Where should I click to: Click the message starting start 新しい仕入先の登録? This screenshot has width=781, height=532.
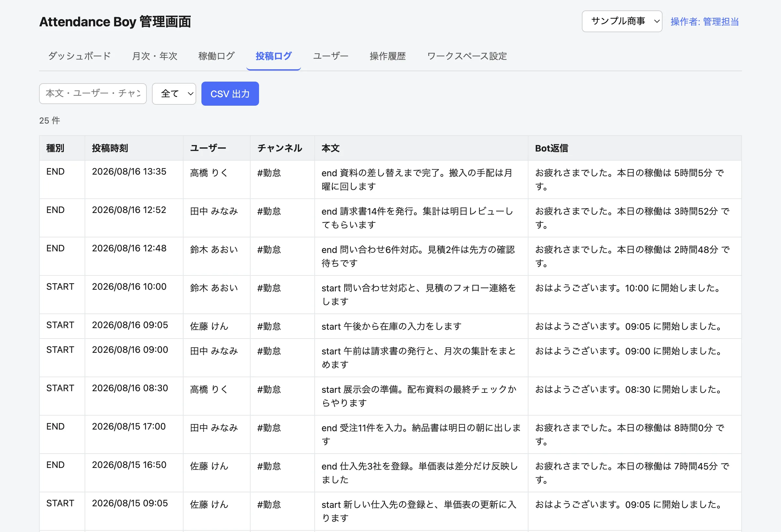click(x=419, y=511)
